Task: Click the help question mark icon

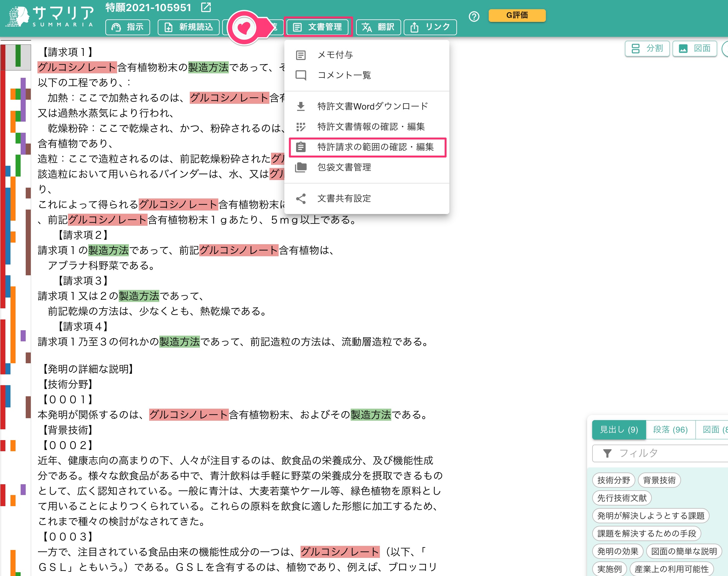Action: [474, 16]
